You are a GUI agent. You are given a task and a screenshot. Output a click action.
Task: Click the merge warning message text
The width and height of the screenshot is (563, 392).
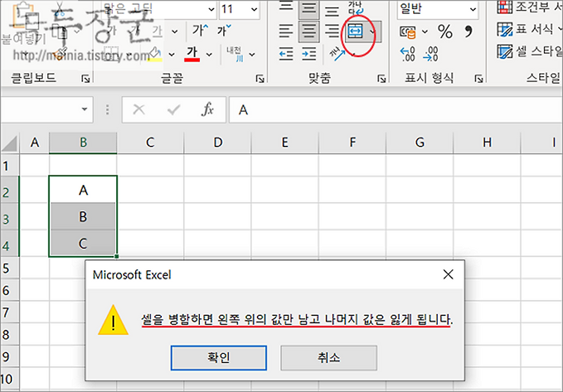297,319
